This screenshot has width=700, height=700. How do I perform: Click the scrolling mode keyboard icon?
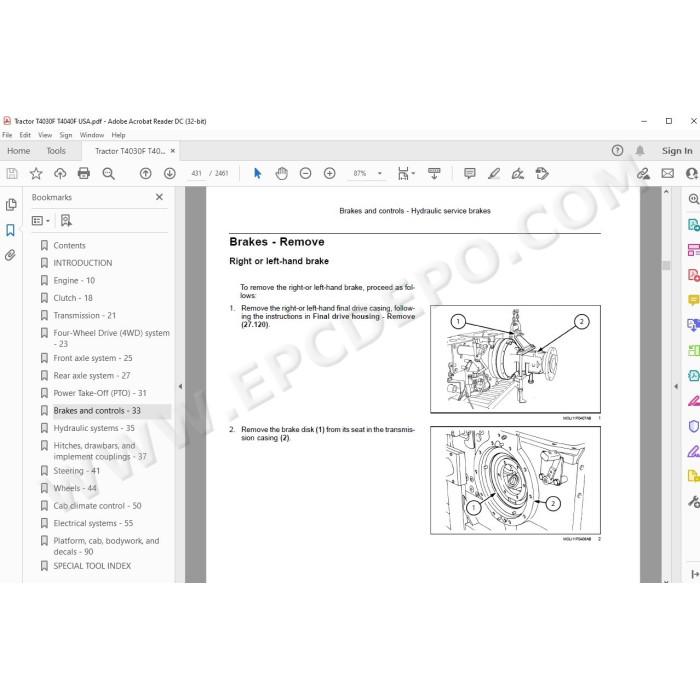pos(434,173)
